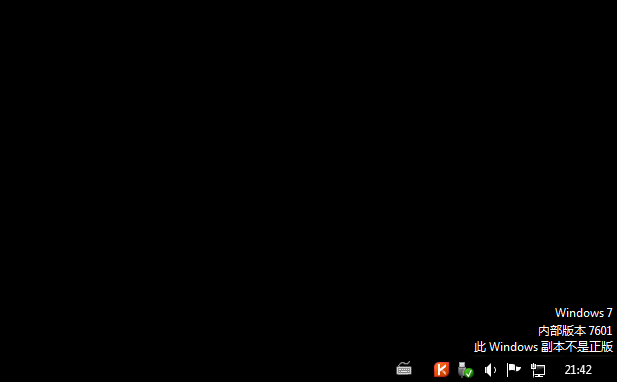Open the network connection tray icon
Screen dimensions: 617x382
pos(538,370)
